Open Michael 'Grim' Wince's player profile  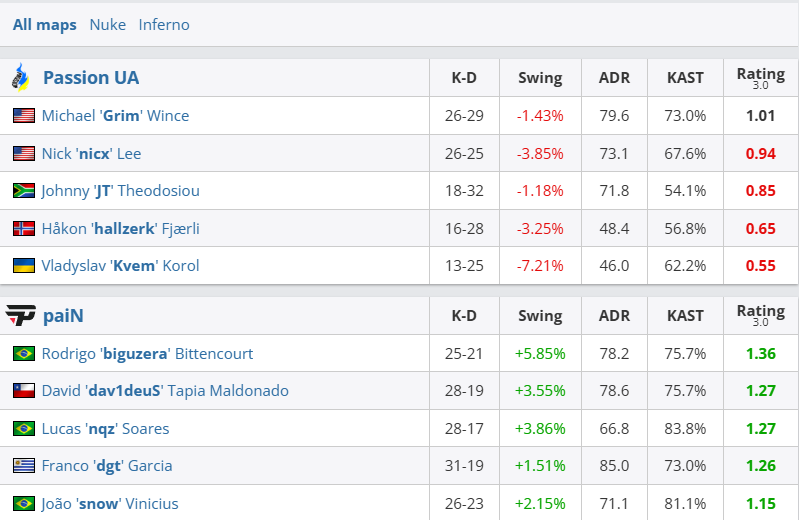(x=115, y=116)
